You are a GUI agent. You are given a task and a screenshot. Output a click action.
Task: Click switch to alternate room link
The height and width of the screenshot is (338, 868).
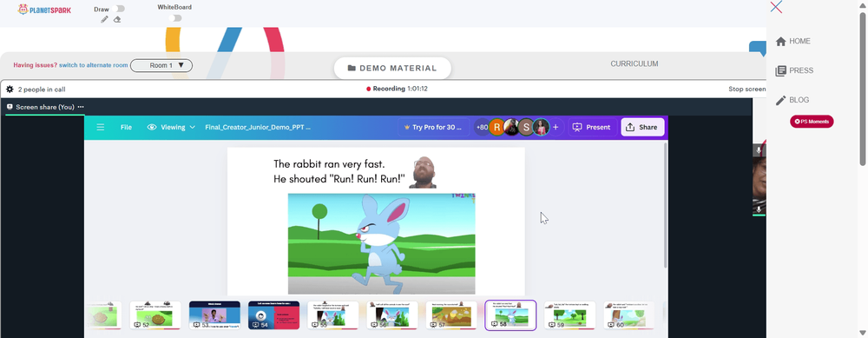(x=94, y=65)
